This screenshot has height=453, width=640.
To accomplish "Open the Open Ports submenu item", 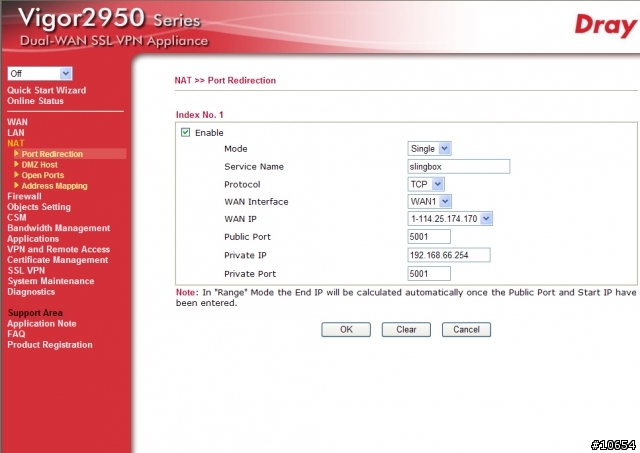I will tap(43, 175).
